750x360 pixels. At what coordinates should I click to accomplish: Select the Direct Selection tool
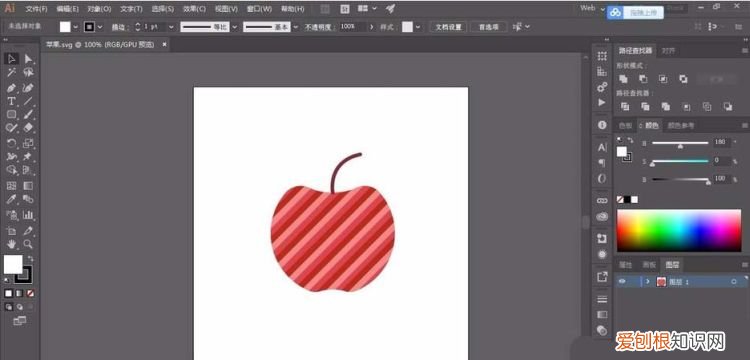pos(29,59)
